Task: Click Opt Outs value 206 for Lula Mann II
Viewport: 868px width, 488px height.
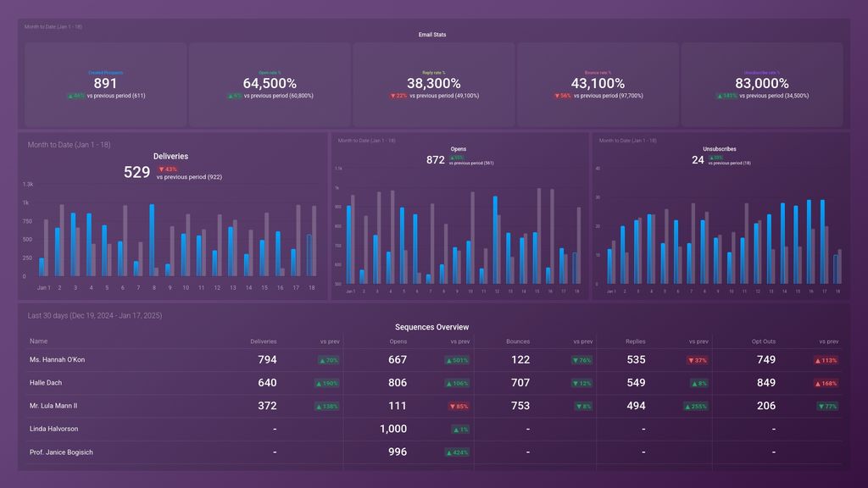Action: click(x=766, y=406)
